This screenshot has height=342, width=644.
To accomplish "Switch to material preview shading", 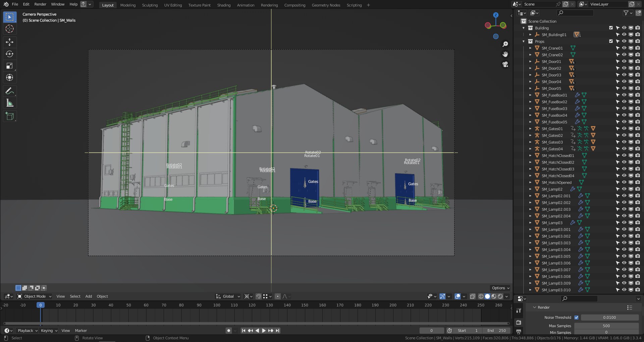I will (x=494, y=296).
